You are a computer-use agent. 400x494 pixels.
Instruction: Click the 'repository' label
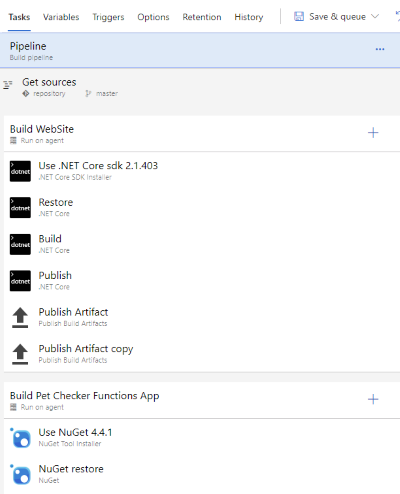coord(49,94)
